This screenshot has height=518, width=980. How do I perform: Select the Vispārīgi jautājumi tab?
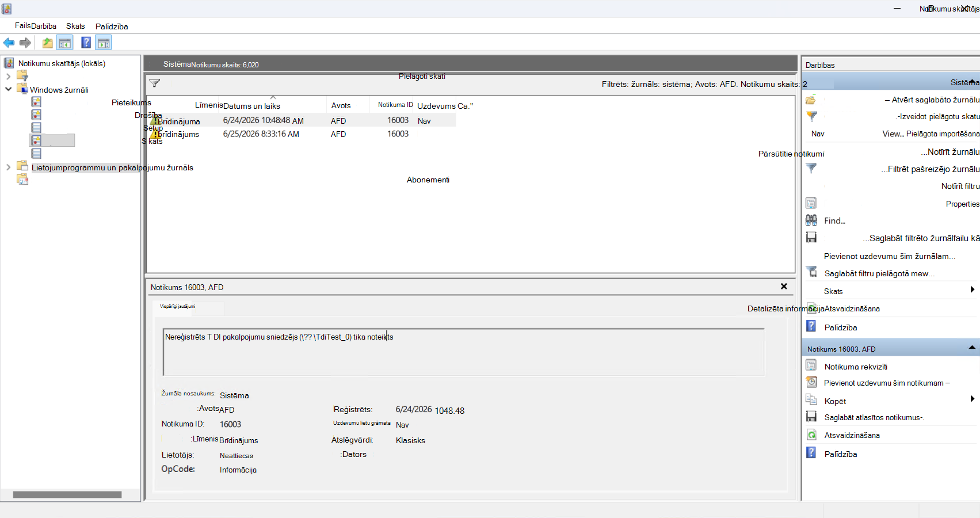click(x=177, y=307)
